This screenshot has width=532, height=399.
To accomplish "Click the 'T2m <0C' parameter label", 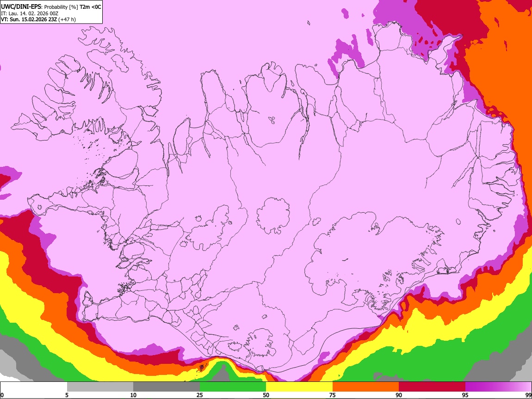I will point(90,7).
